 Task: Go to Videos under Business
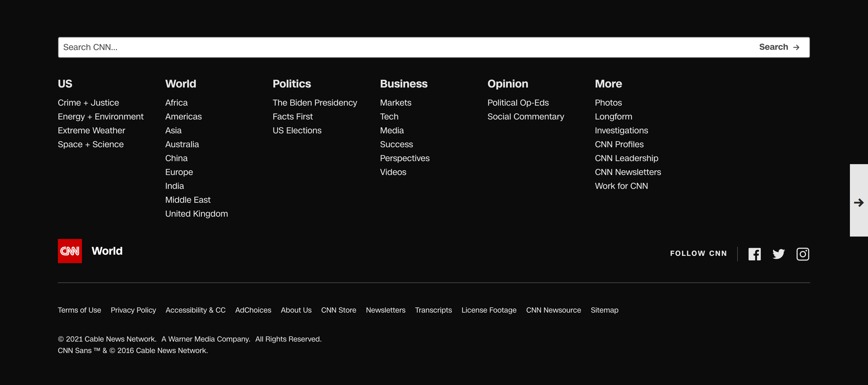(393, 172)
